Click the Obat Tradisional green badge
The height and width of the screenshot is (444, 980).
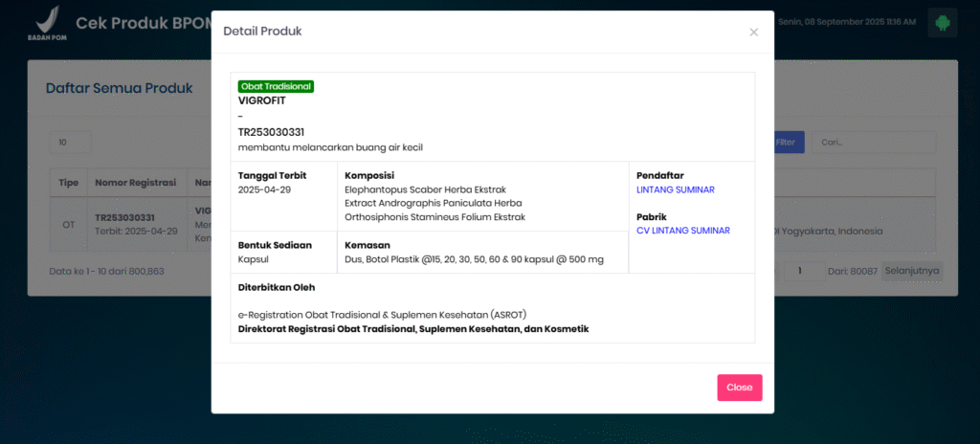click(276, 87)
